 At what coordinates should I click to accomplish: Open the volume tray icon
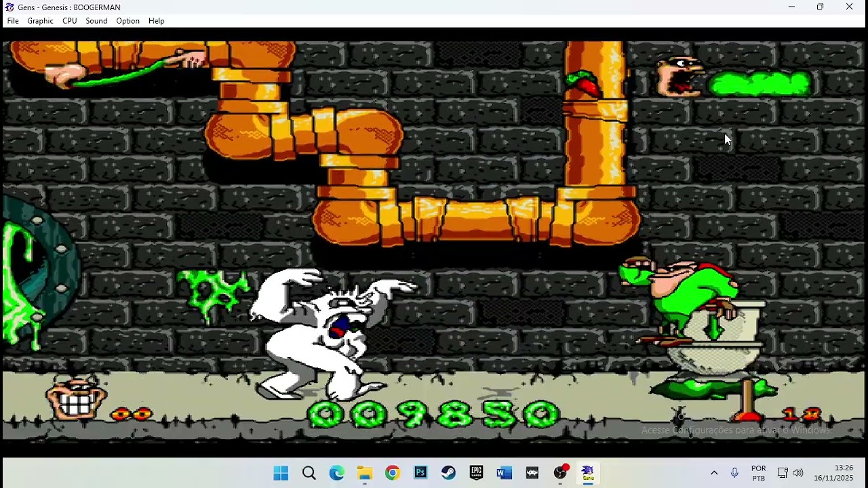tap(798, 473)
